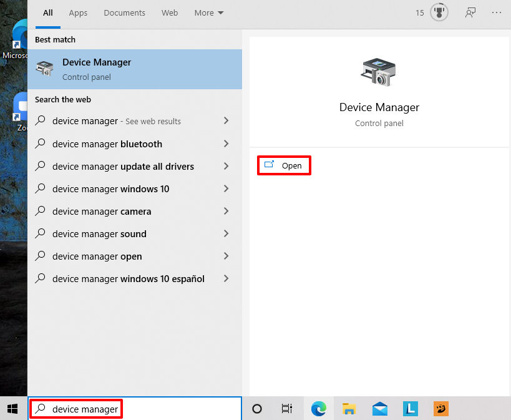Select Device Manager best match result
This screenshot has height=420, width=511.
click(x=134, y=69)
